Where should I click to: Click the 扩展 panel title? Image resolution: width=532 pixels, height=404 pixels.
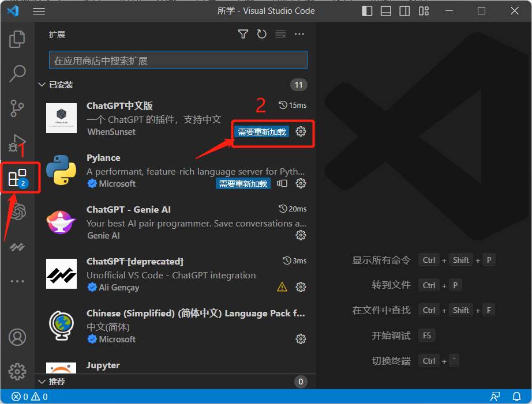[x=57, y=35]
